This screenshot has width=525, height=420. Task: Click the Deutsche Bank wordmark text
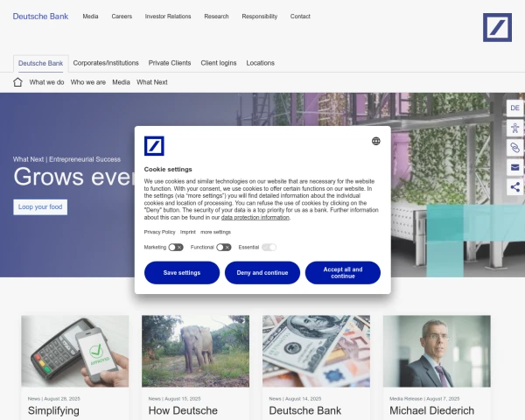pos(40,17)
